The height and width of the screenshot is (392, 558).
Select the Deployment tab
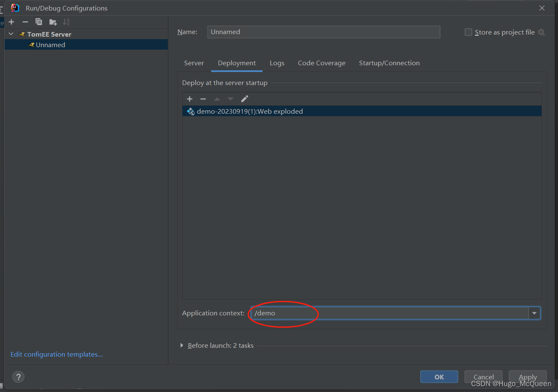pyautogui.click(x=237, y=63)
